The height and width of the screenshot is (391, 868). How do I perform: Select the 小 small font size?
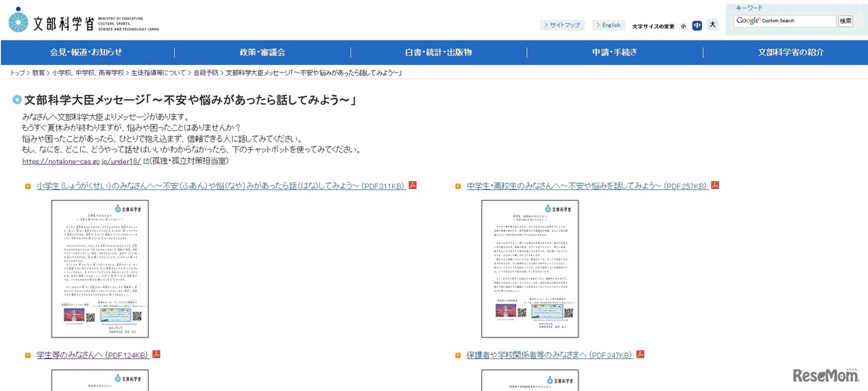click(x=684, y=25)
